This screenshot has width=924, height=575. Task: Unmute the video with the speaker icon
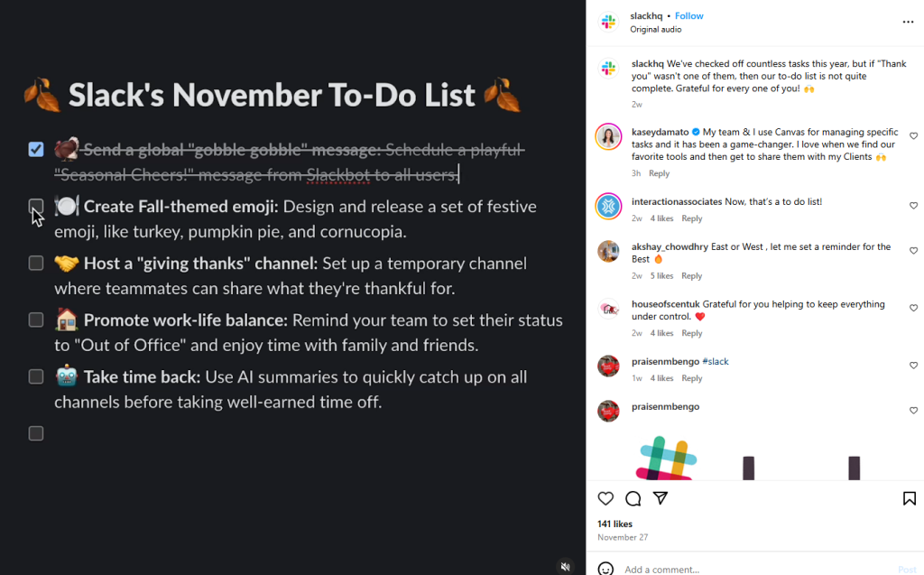(x=566, y=566)
